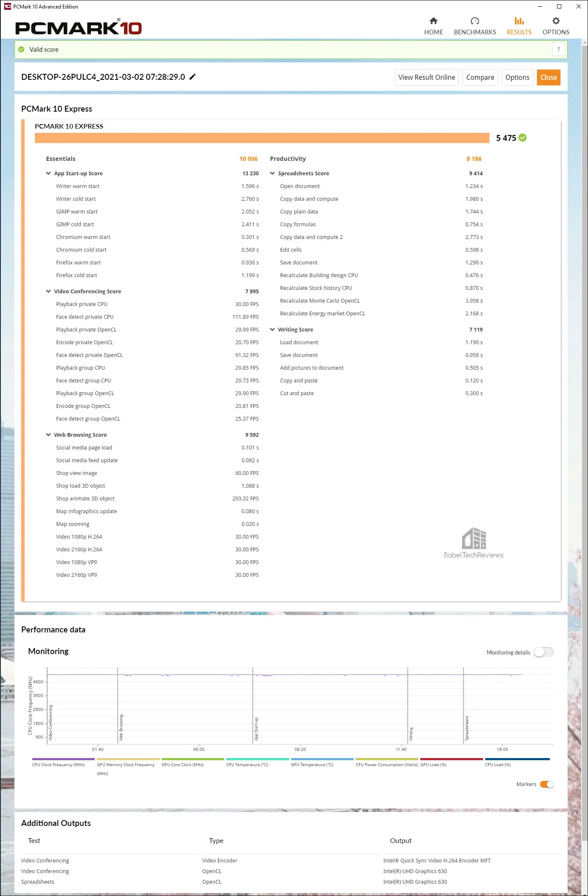
Task: Turn off the Markers switch
Action: coord(546,784)
